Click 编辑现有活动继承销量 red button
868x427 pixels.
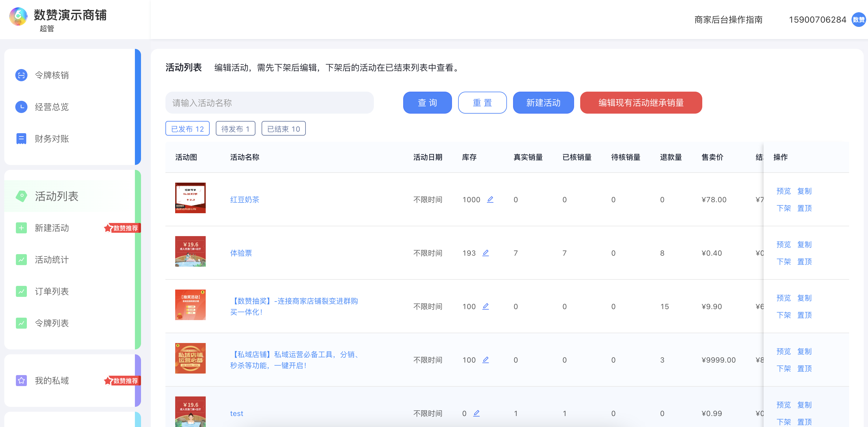(641, 103)
